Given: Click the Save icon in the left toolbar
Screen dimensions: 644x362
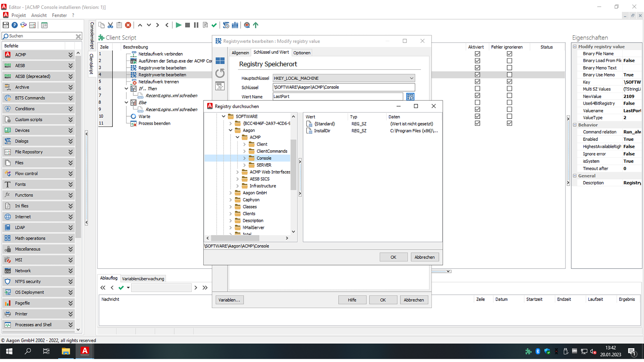Looking at the screenshot, I should (x=6, y=25).
